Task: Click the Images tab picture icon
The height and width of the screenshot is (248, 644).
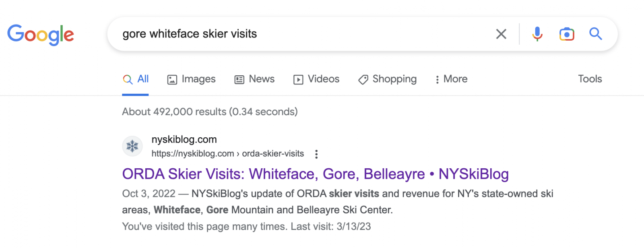Action: pyautogui.click(x=172, y=80)
